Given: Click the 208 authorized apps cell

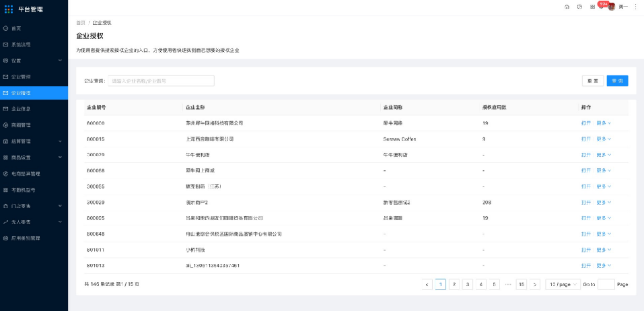Looking at the screenshot, I should click(x=487, y=203).
